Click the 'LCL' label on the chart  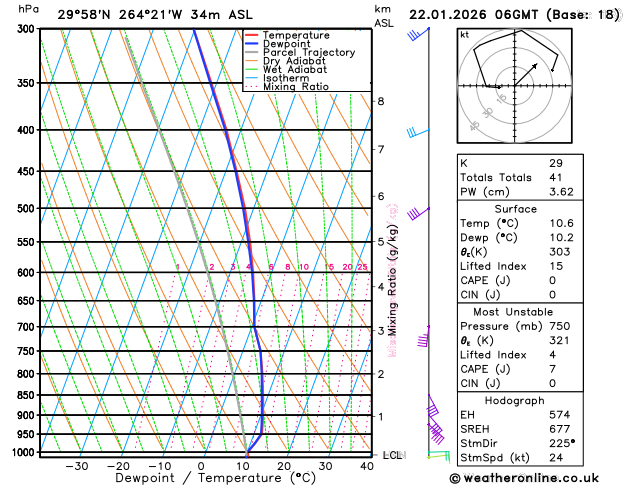point(393,455)
